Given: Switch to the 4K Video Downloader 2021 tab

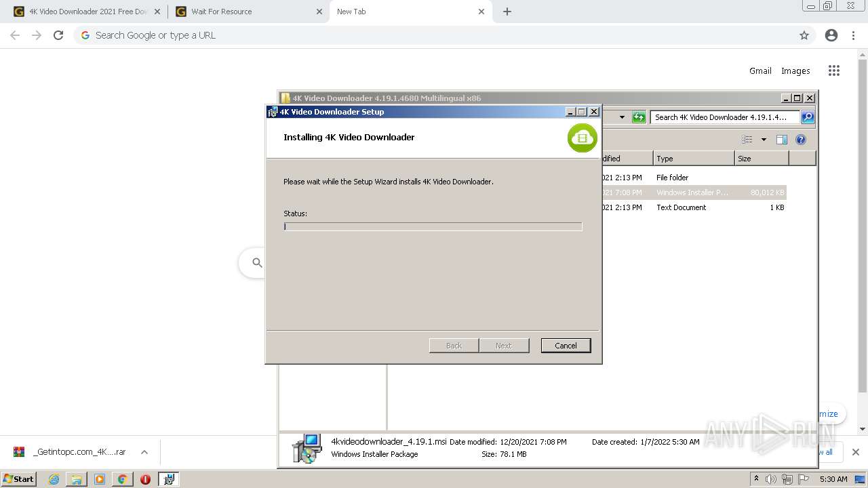Looking at the screenshot, I should [88, 12].
